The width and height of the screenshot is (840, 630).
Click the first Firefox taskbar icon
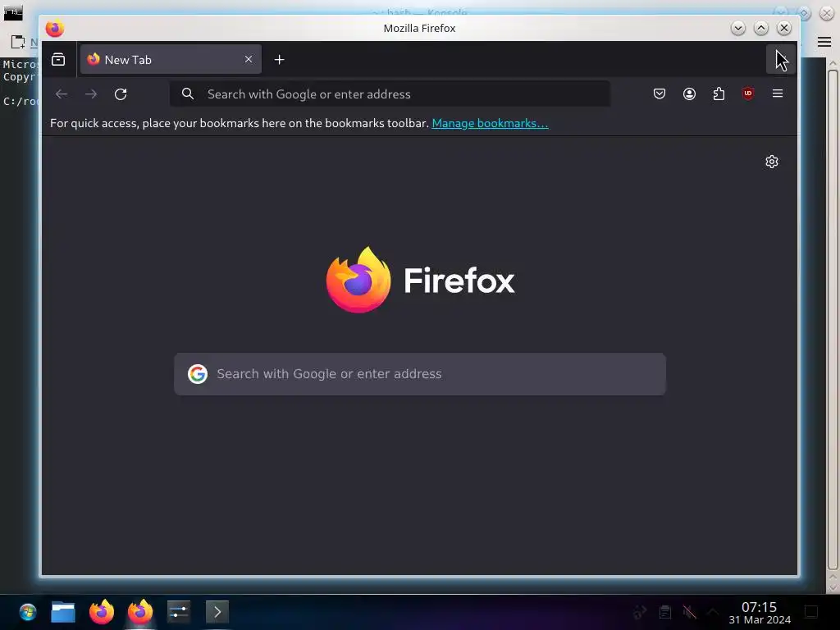coord(102,612)
